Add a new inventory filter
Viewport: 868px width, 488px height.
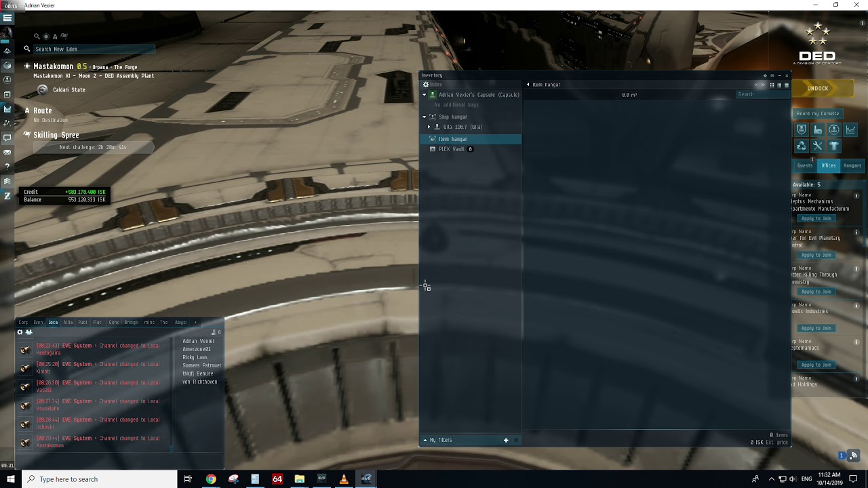[506, 441]
